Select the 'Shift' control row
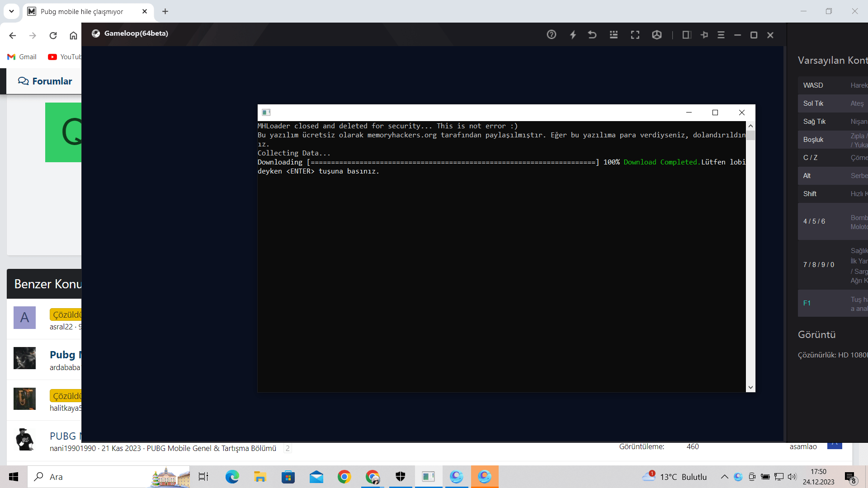The height and width of the screenshot is (488, 868). point(833,194)
